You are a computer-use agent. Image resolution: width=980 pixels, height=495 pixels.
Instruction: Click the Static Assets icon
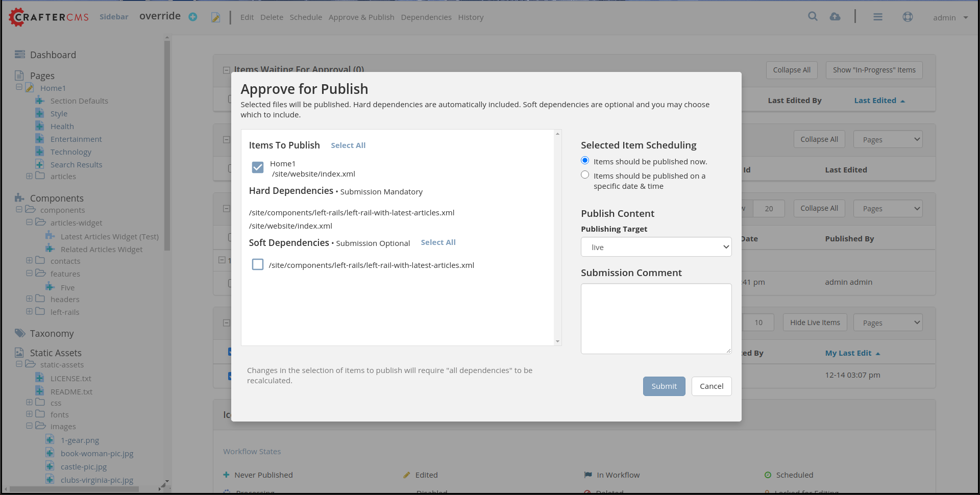19,353
